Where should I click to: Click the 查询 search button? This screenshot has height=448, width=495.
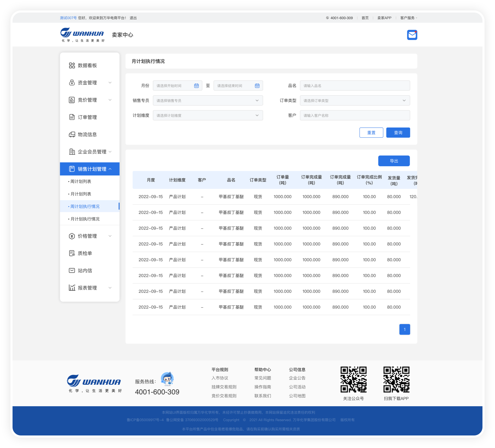pos(398,133)
